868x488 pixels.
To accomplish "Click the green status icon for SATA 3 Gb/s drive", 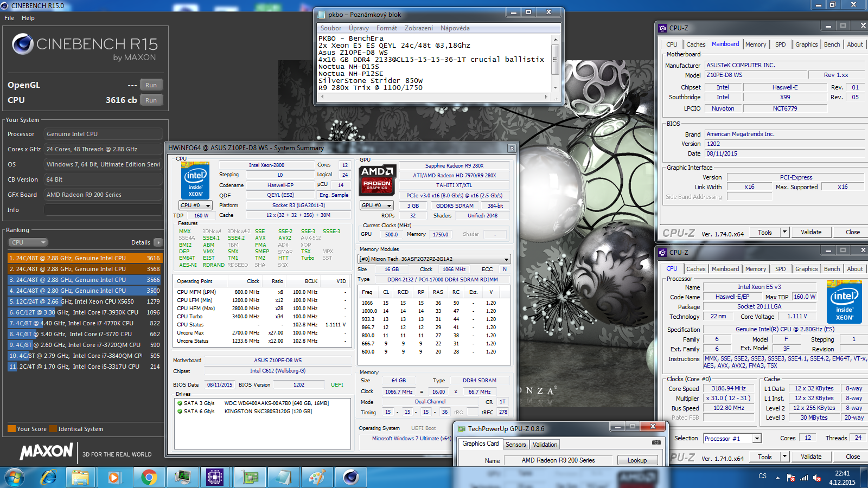I will pos(180,403).
